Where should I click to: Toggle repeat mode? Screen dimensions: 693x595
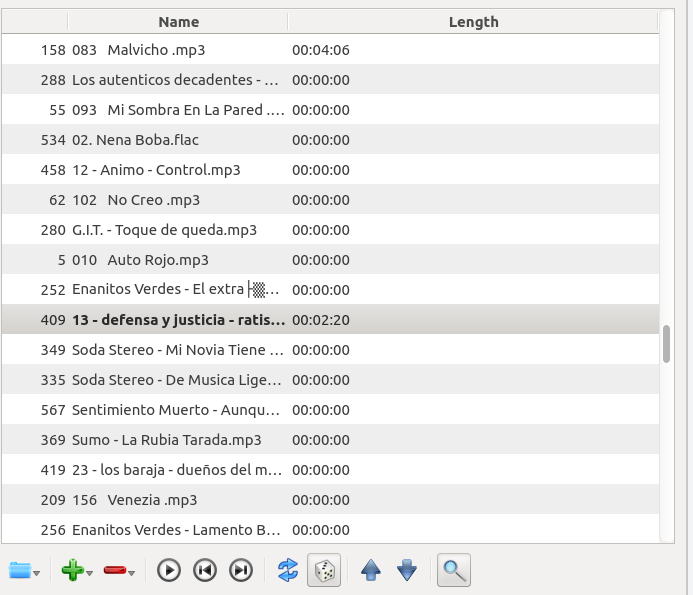pyautogui.click(x=288, y=570)
